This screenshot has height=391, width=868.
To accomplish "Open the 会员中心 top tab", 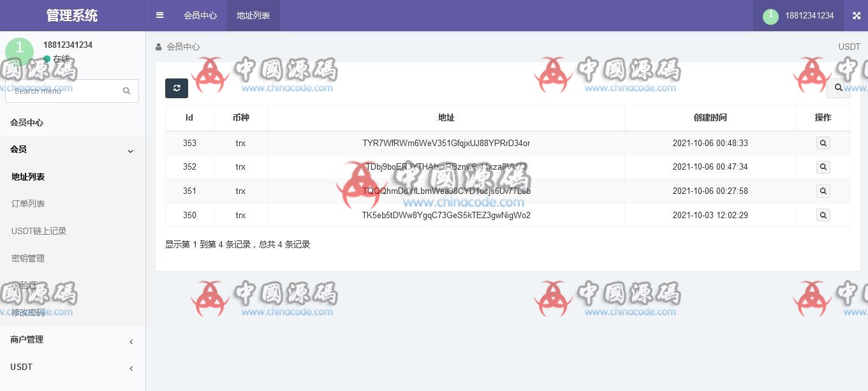I will (x=200, y=15).
